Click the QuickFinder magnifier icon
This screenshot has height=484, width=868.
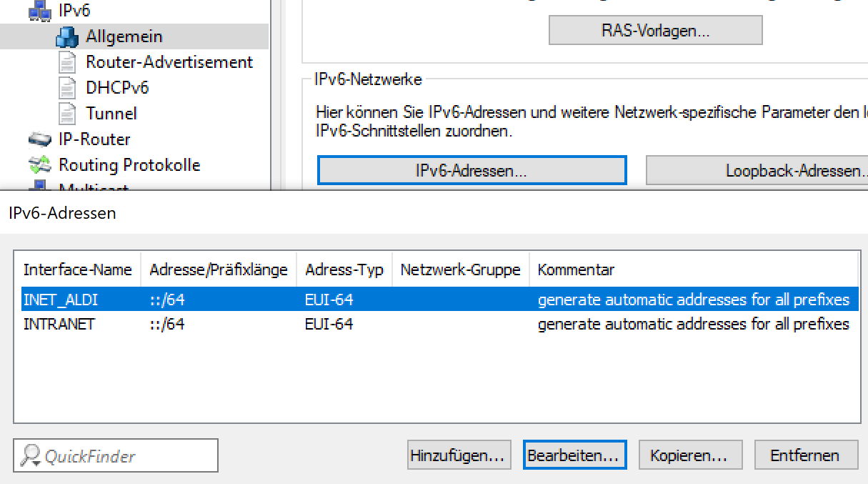tap(29, 455)
